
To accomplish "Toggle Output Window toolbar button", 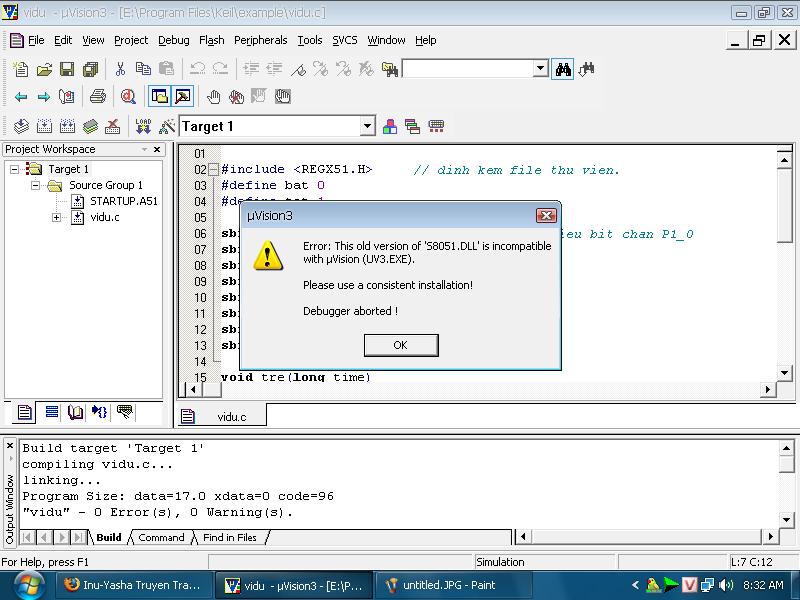I will click(x=183, y=96).
